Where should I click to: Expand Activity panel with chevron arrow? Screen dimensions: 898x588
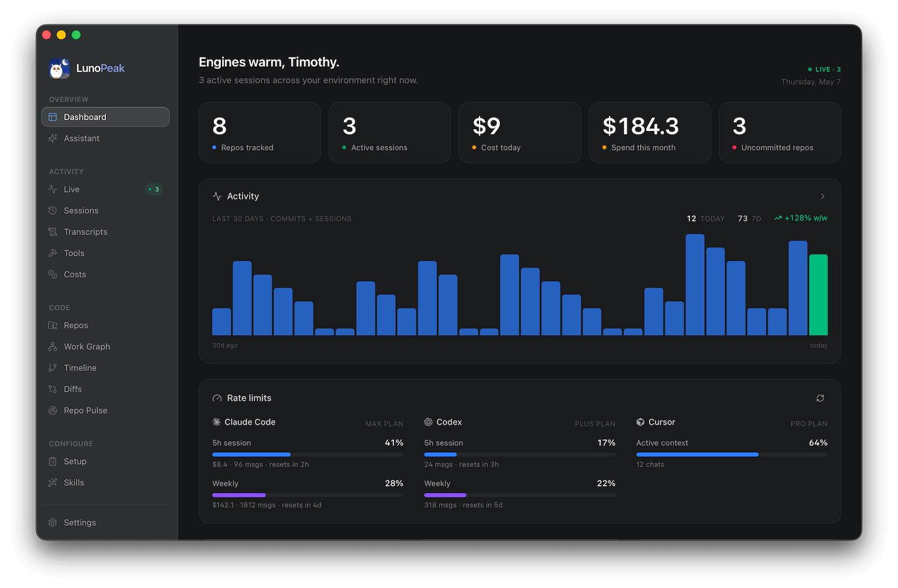click(x=823, y=196)
